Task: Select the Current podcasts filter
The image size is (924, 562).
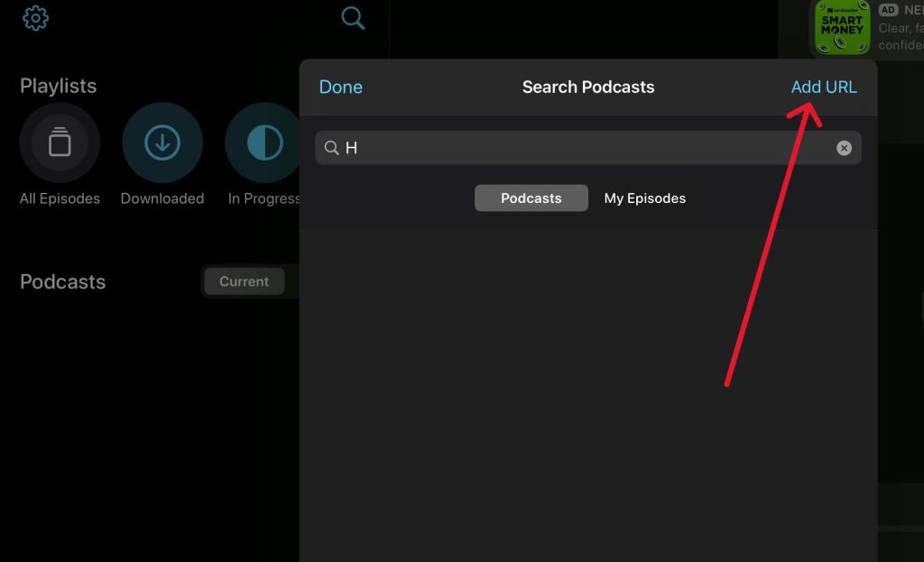Action: click(244, 281)
